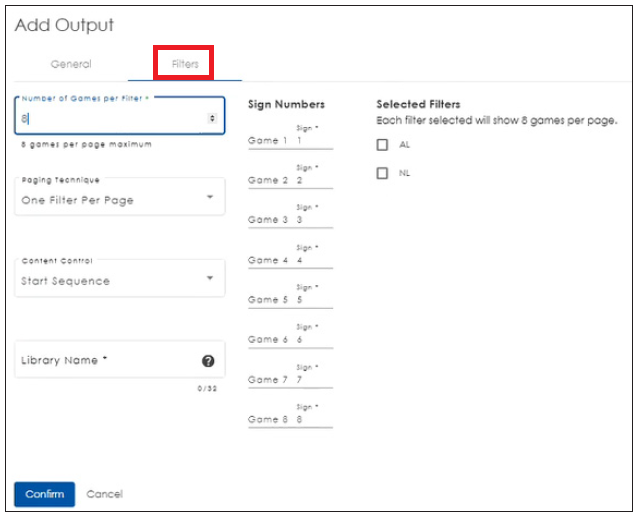
Task: Switch to the Filters tab
Action: [x=184, y=64]
